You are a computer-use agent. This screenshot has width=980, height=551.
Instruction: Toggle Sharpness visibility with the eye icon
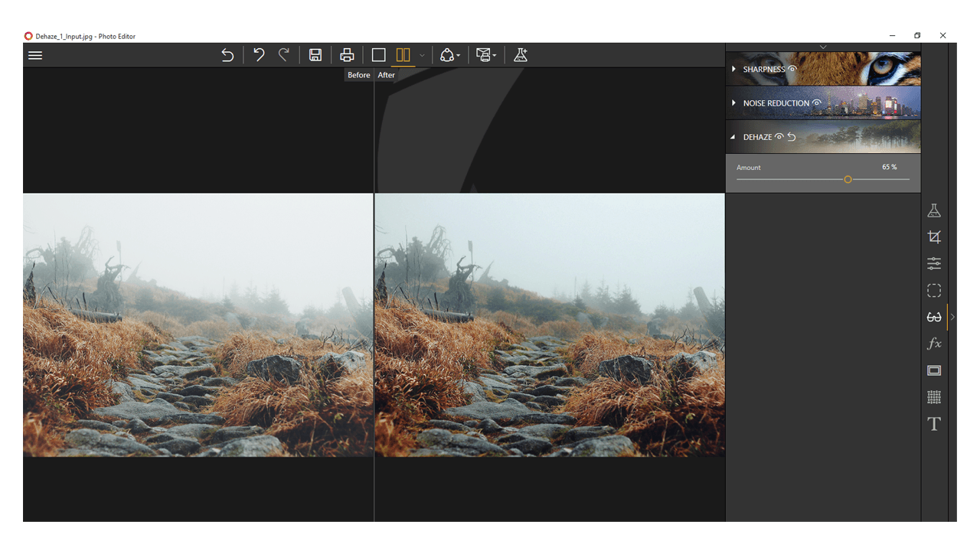point(793,69)
